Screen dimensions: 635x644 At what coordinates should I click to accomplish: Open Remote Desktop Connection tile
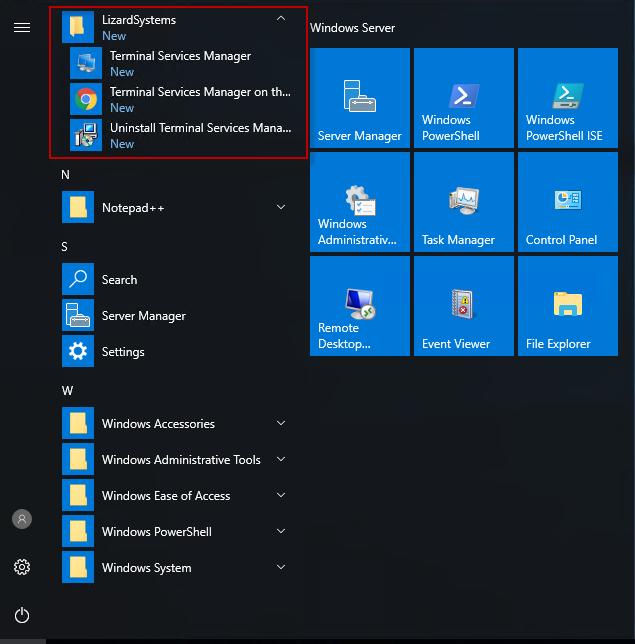[x=360, y=306]
